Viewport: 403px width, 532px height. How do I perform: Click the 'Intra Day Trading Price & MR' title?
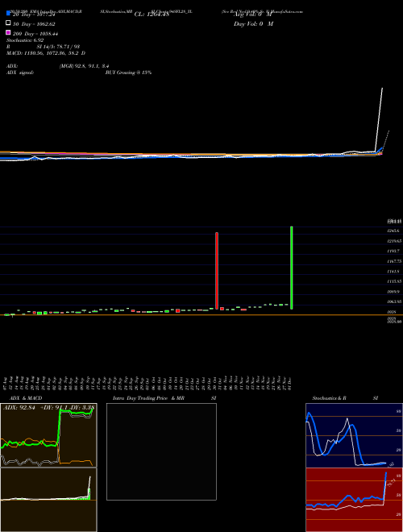point(148,398)
